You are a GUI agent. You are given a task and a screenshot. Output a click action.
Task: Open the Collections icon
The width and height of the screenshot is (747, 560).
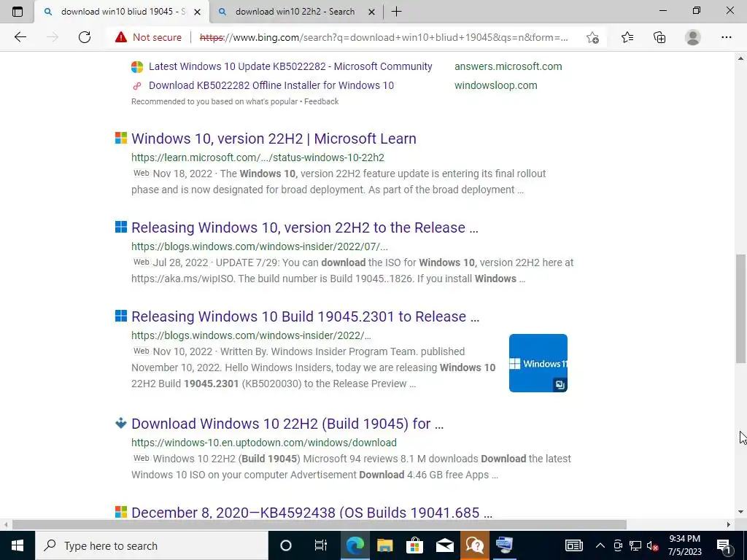[659, 37]
